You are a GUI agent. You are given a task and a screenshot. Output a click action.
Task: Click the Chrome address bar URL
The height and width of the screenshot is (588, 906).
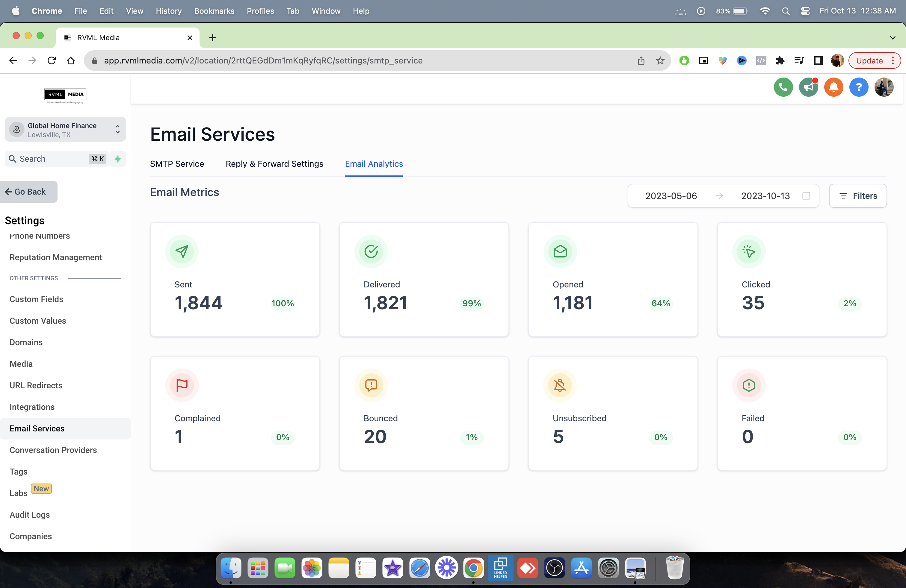(263, 60)
